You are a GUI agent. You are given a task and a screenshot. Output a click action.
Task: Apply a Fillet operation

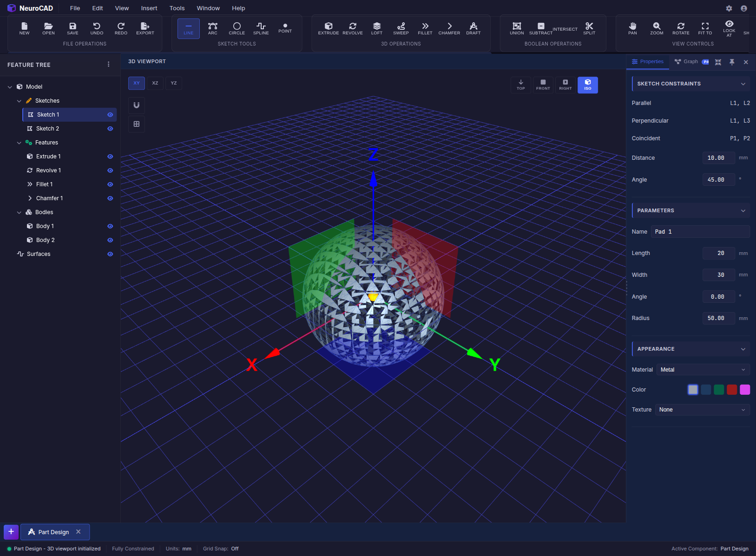click(425, 28)
